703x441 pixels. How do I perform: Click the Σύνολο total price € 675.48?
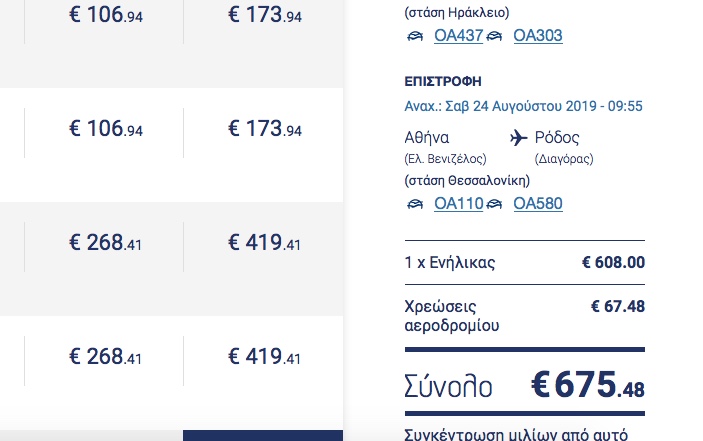point(587,387)
